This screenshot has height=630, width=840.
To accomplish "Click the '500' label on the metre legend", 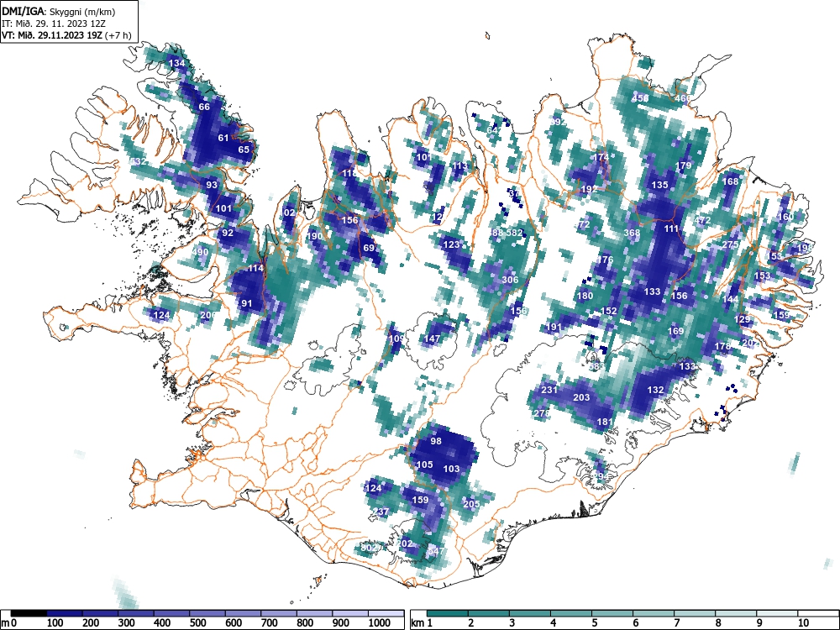I will [197, 623].
